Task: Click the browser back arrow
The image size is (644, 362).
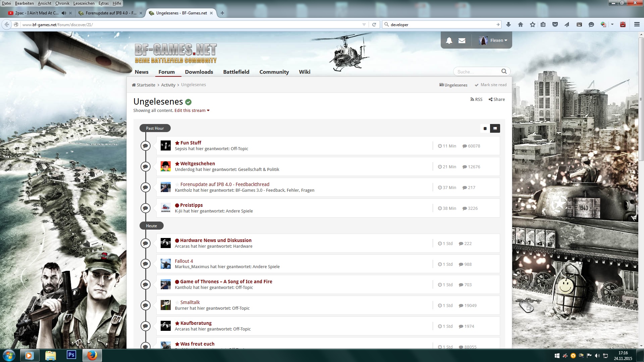Action: coord(7,24)
